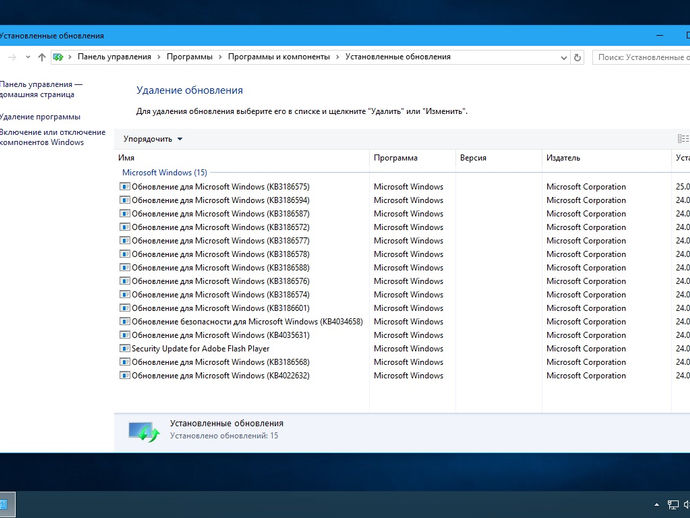This screenshot has height=518, width=690.
Task: Go to Панель управления breadcrumb
Action: pos(114,57)
